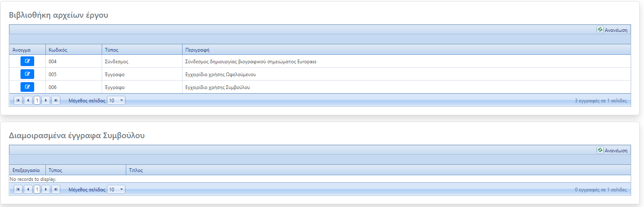The height and width of the screenshot is (207, 644).
Task: Click page 1 button in project files pager
Action: (x=37, y=100)
